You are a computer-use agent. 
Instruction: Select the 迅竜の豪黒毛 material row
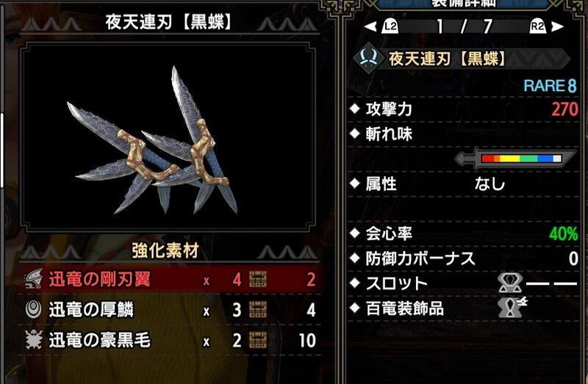point(171,340)
